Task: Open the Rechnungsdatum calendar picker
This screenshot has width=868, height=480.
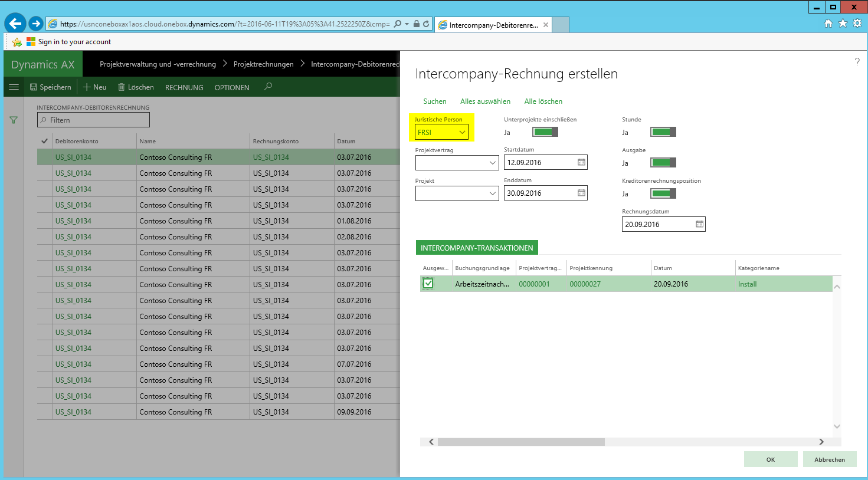Action: [x=699, y=224]
